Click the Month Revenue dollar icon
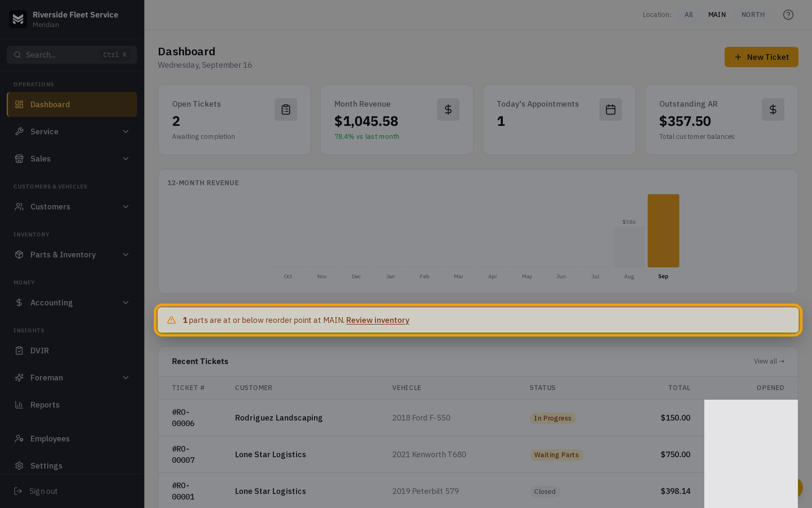The image size is (812, 508). (x=448, y=110)
